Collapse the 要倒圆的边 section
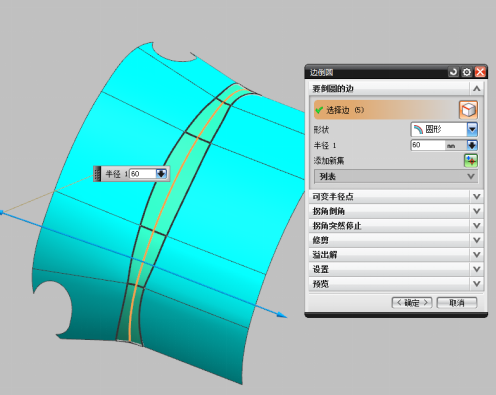 [x=477, y=89]
